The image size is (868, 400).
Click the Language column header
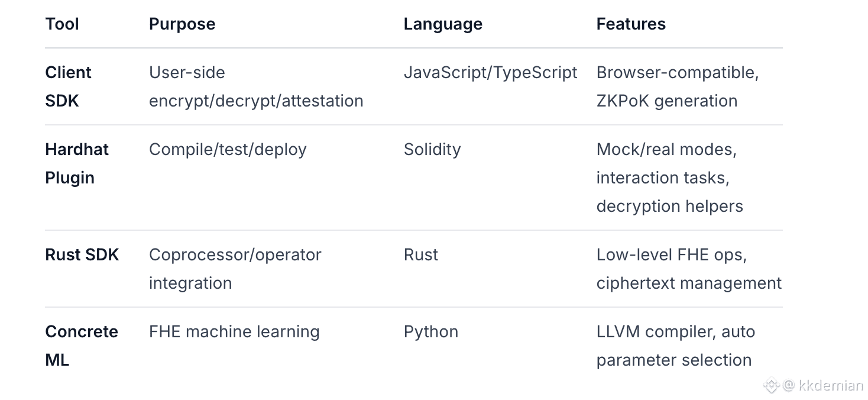pyautogui.click(x=443, y=24)
